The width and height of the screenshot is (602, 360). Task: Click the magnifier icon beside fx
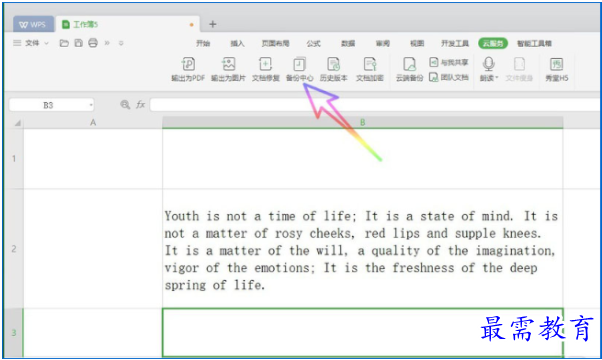click(x=125, y=104)
